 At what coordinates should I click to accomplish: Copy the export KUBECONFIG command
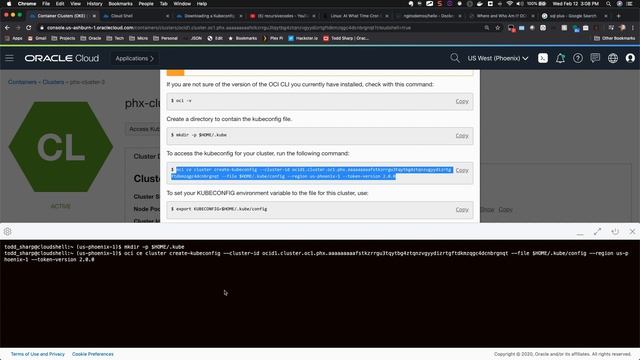[x=462, y=209]
